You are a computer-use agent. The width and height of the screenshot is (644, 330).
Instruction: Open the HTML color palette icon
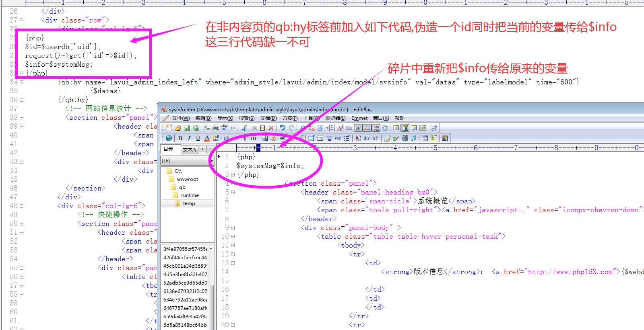click(x=216, y=138)
